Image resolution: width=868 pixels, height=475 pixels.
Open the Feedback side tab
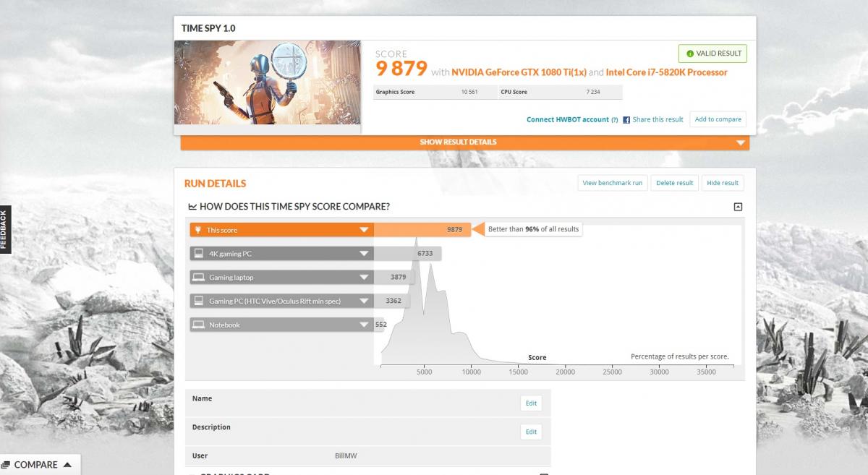(5, 229)
